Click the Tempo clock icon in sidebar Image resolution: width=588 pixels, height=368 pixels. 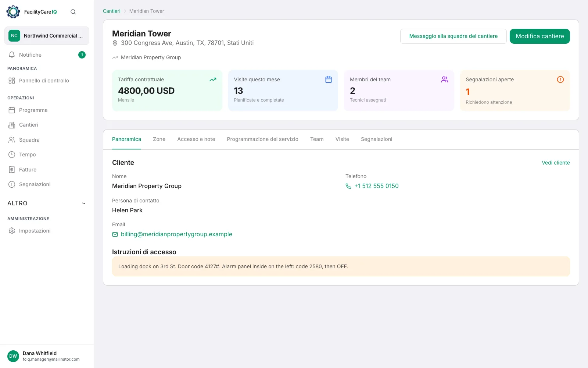pyautogui.click(x=12, y=155)
